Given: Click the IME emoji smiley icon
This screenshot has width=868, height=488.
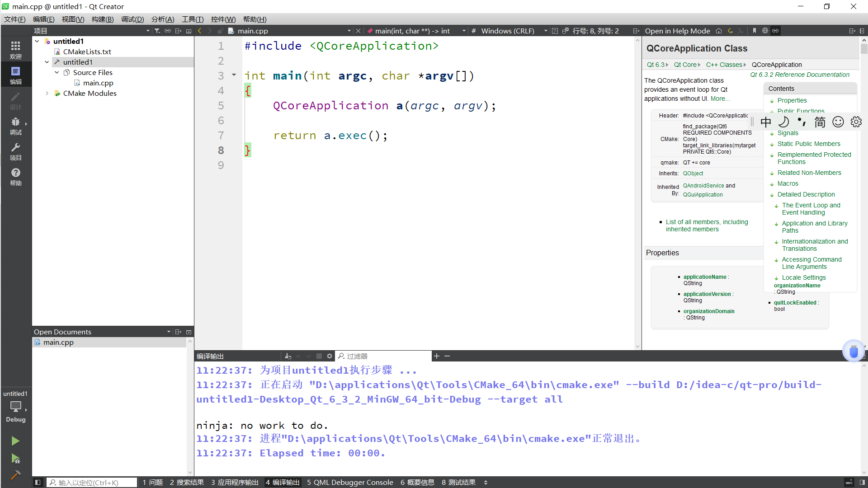Looking at the screenshot, I should 838,122.
